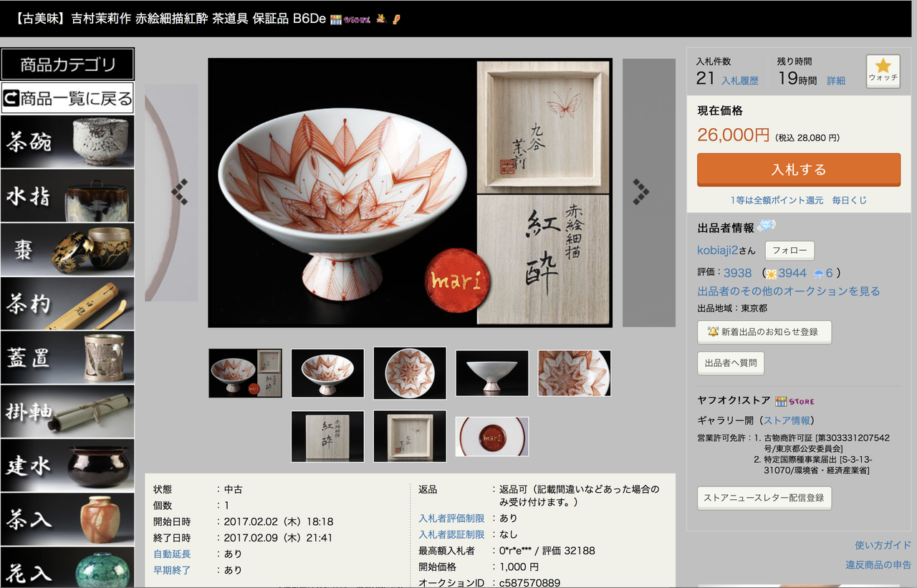Image resolution: width=917 pixels, height=588 pixels.
Task: Click the star Watch button
Action: coord(883,71)
